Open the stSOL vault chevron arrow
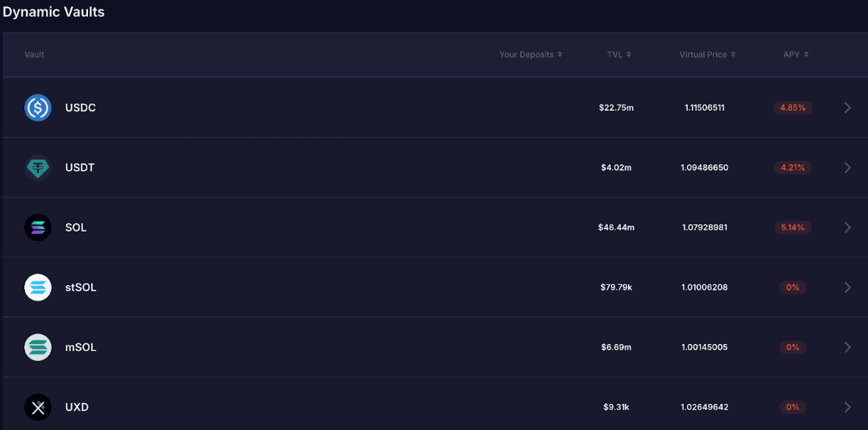 (x=847, y=287)
